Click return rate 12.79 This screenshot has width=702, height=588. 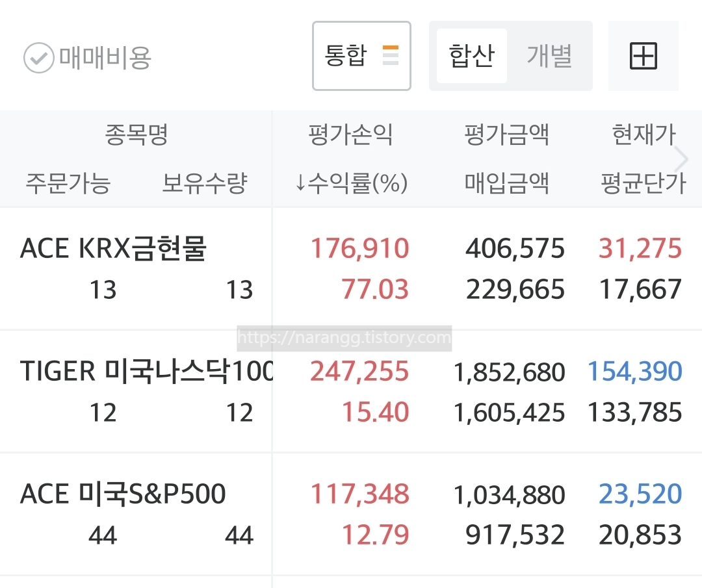375,535
